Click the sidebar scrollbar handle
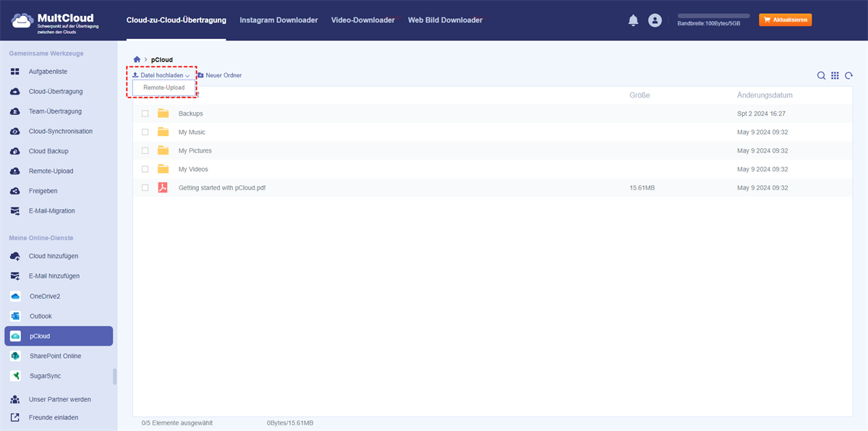The height and width of the screenshot is (431, 868). pyautogui.click(x=115, y=377)
